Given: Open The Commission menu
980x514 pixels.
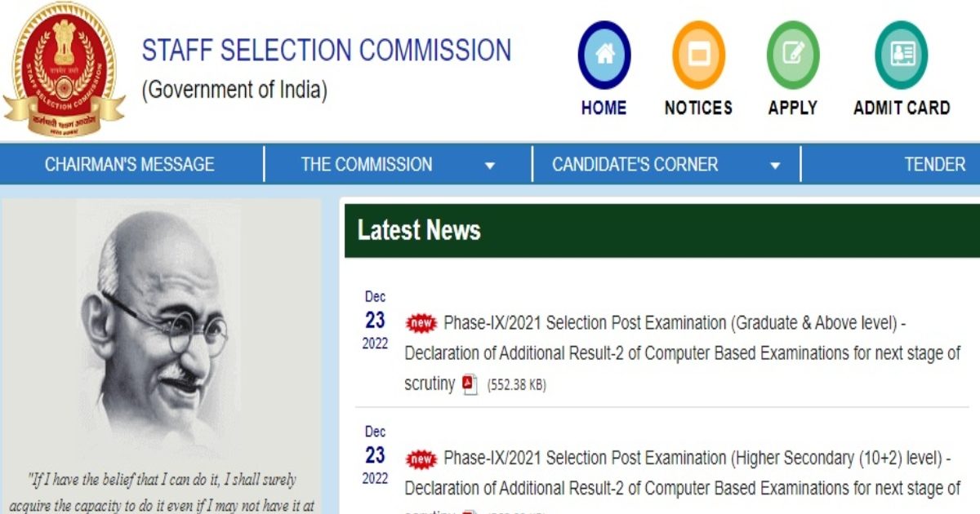Looking at the screenshot, I should 367,164.
